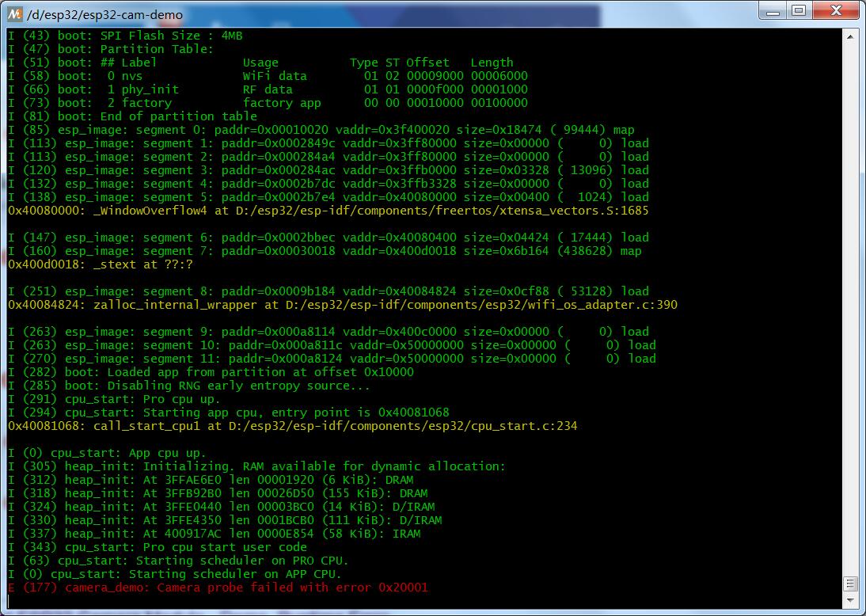The height and width of the screenshot is (616, 866).
Task: Close the esp32-cam-demo terminal window
Action: click(x=836, y=10)
